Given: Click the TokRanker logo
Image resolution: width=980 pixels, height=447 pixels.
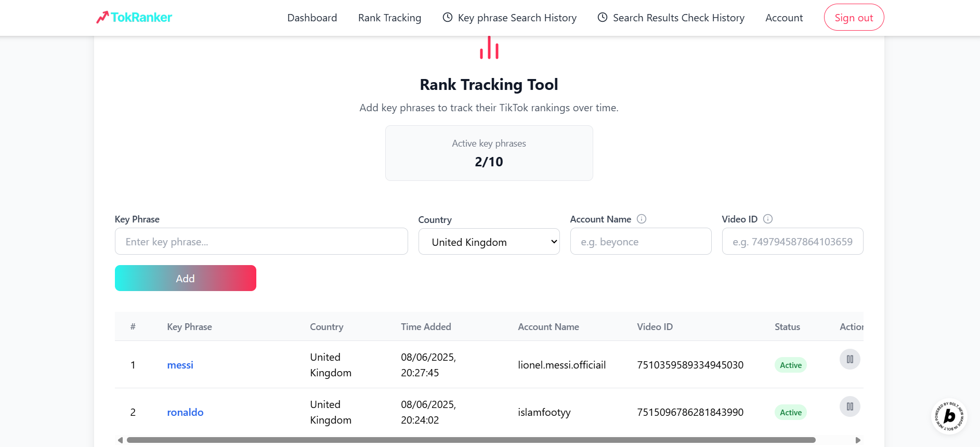Looking at the screenshot, I should (x=134, y=18).
